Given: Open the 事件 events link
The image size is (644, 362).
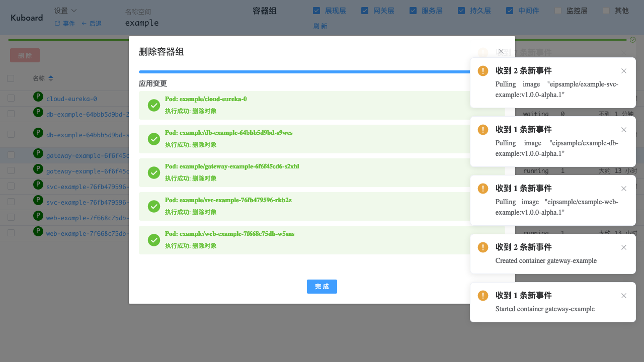Looking at the screenshot, I should [65, 24].
